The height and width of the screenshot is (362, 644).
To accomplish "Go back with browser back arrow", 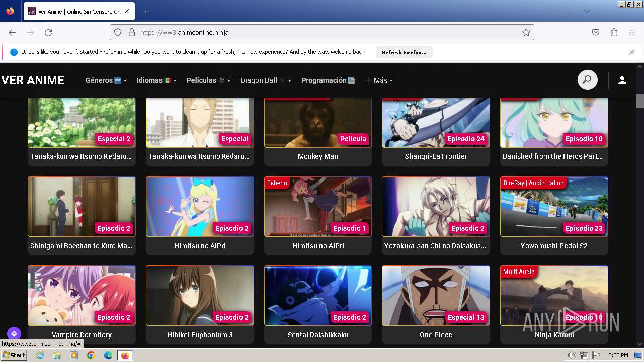I will [12, 32].
